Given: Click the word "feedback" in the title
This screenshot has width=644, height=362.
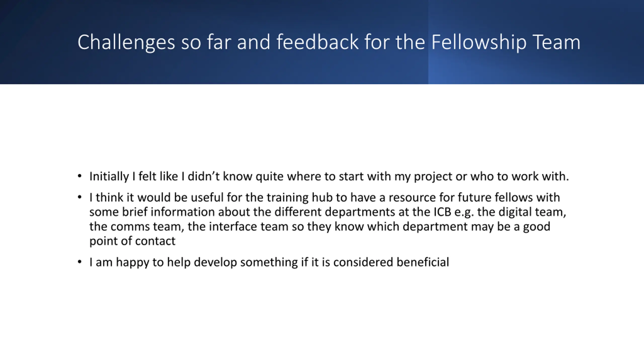Looking at the screenshot, I should coord(317,42).
